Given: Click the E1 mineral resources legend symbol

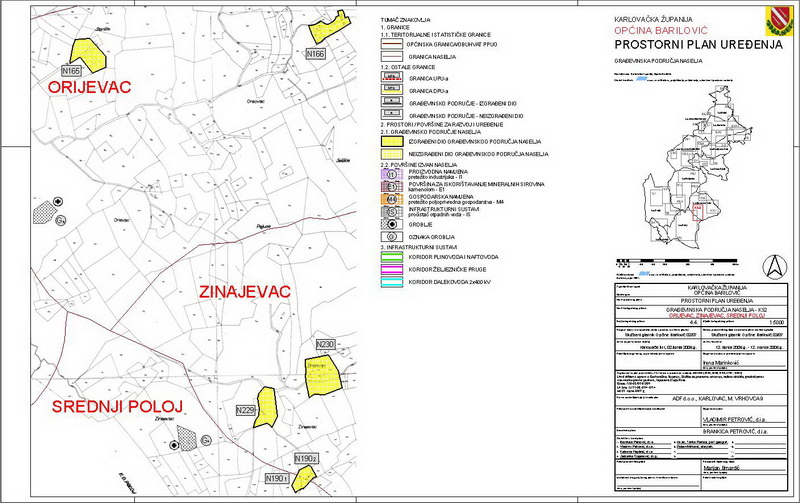Looking at the screenshot, I should [391, 187].
